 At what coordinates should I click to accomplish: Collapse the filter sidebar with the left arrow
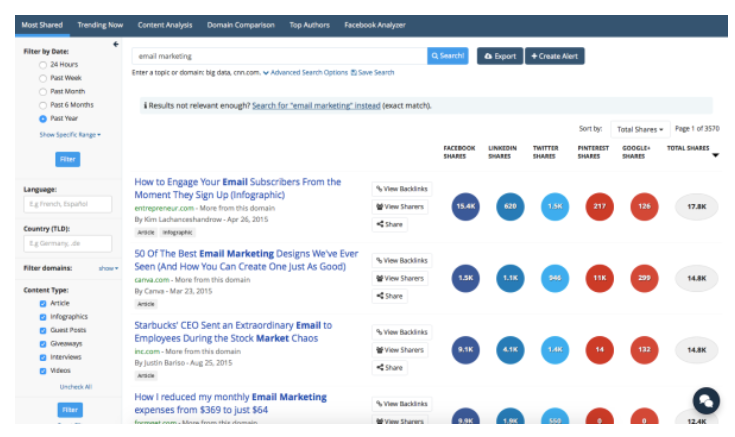tap(115, 44)
